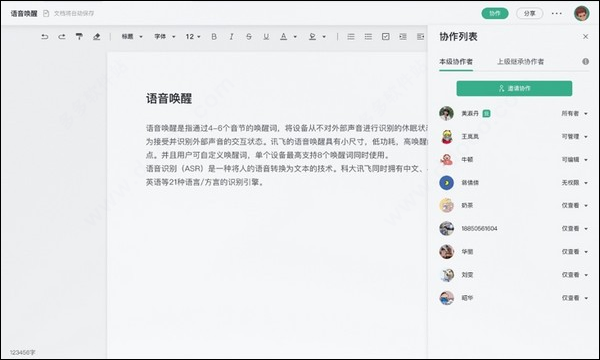Toggle bold formatting
This screenshot has width=600, height=360.
214,37
